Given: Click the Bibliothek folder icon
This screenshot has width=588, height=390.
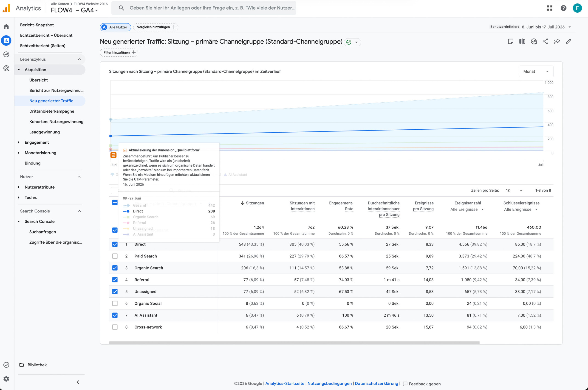Looking at the screenshot, I should [22, 365].
